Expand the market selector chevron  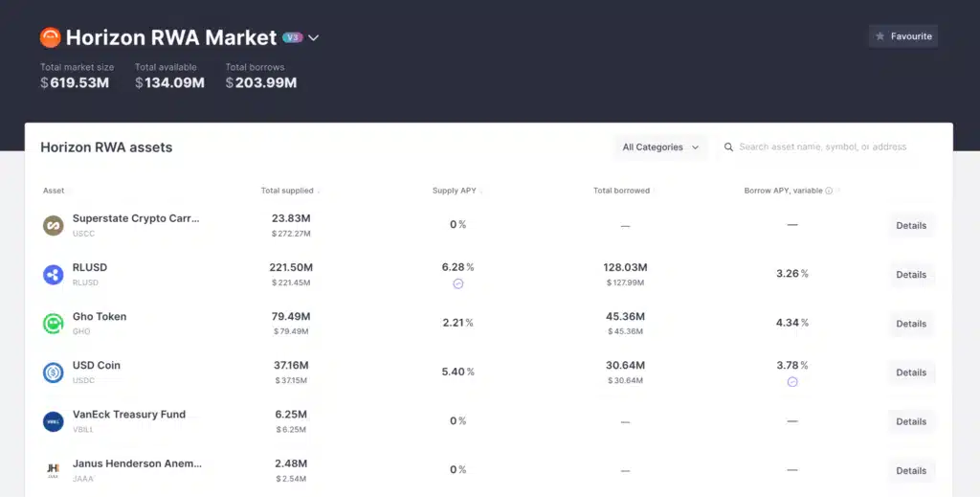[x=313, y=38]
